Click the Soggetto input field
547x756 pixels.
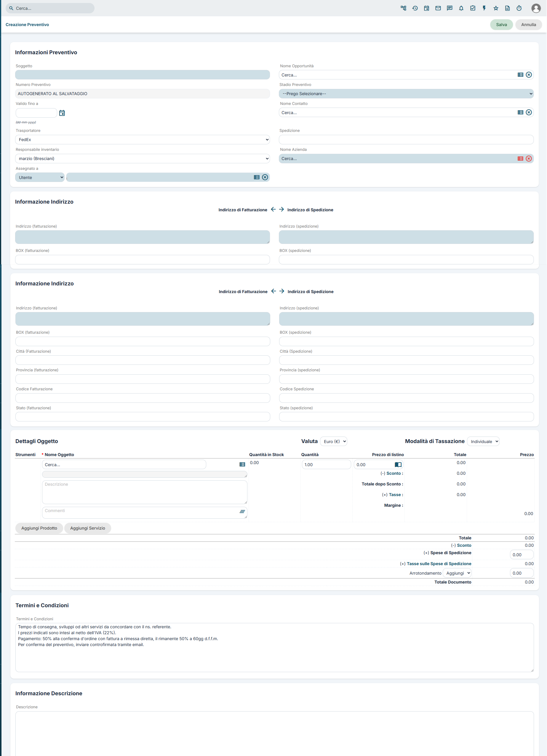click(142, 75)
